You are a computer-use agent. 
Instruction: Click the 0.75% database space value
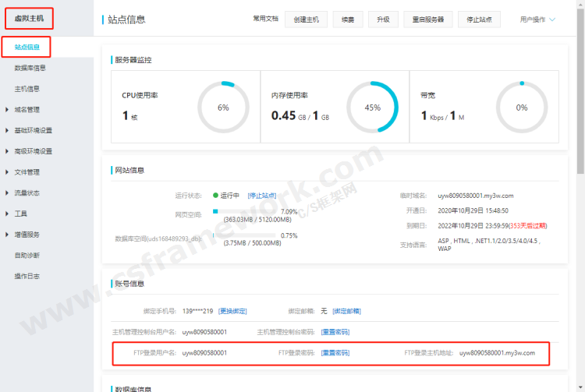(289, 235)
